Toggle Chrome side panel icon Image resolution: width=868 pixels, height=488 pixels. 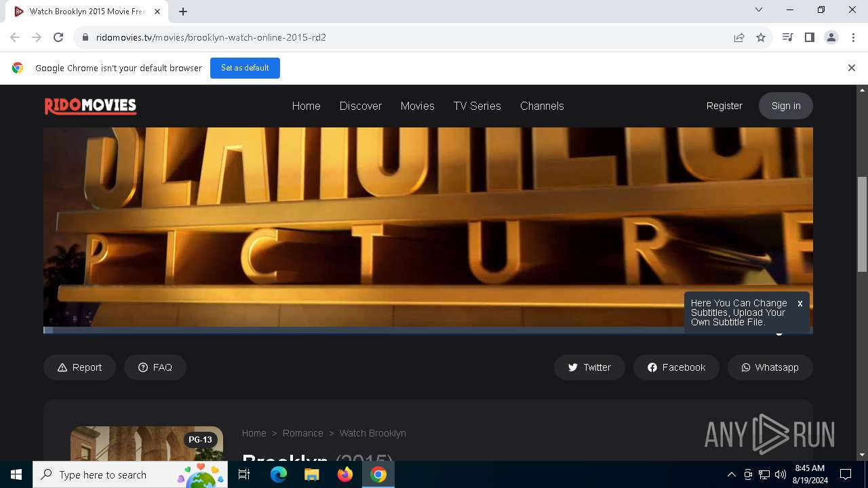click(x=810, y=37)
